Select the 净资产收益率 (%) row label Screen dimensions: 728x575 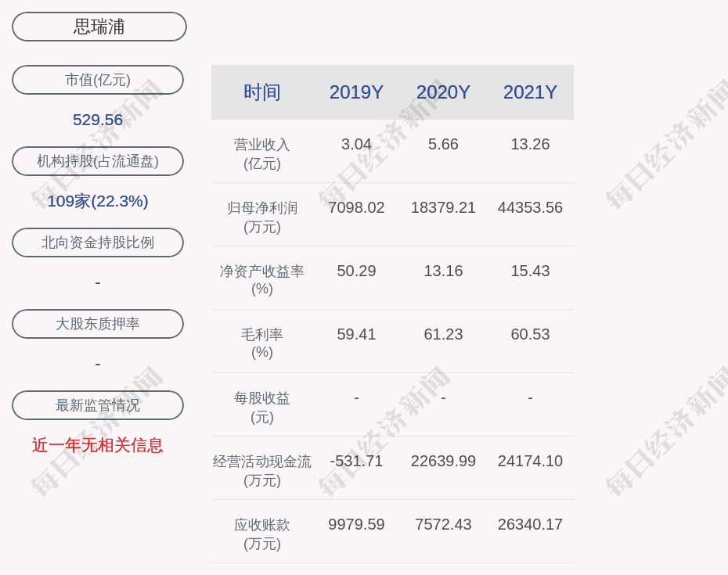[262, 280]
